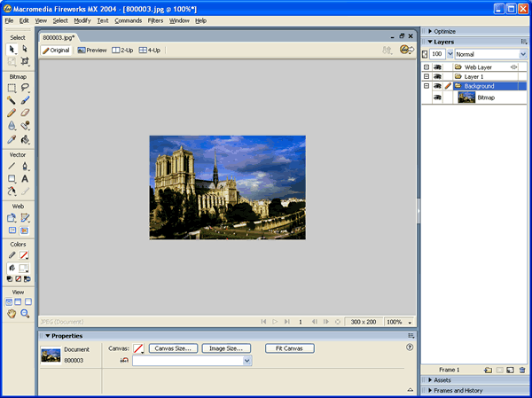This screenshot has height=398, width=532.
Task: Toggle Show Slices and Hotspots
Action: coord(24,230)
